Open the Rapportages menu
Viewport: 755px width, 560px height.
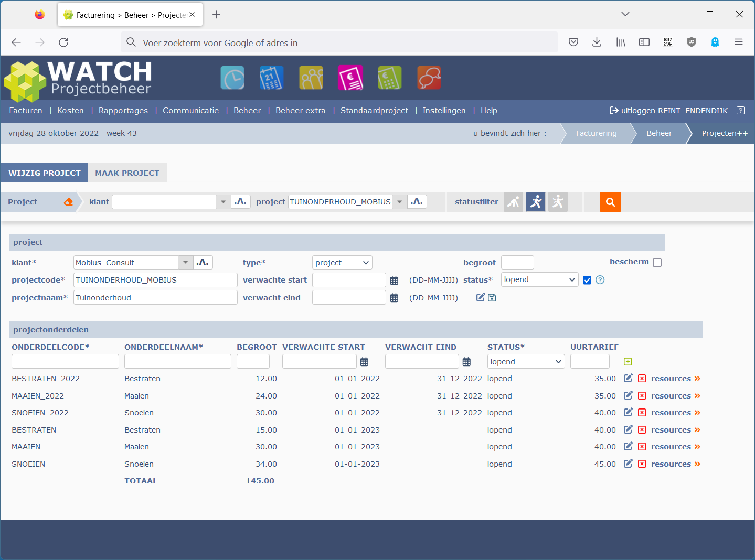[x=123, y=111]
